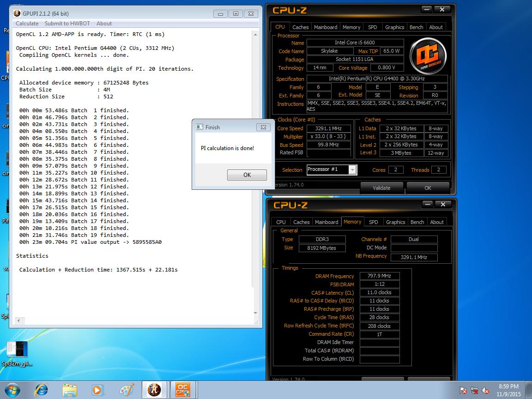Image resolution: width=532 pixels, height=399 pixels.
Task: Click CAS# Latency value 11.0 clocks
Action: [379, 292]
